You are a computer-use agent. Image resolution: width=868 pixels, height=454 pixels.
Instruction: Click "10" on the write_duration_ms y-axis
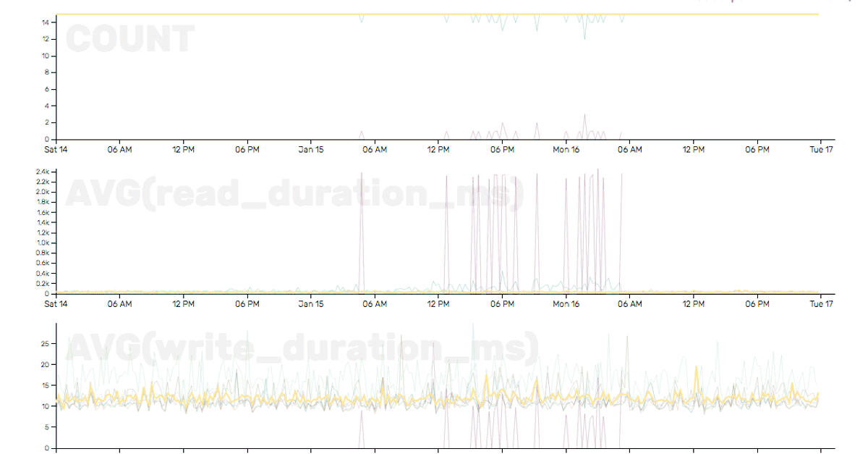[45, 407]
